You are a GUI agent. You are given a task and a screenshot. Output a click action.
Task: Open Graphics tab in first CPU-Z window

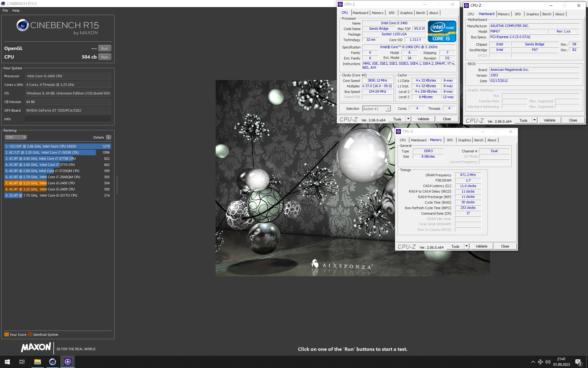tap(406, 13)
